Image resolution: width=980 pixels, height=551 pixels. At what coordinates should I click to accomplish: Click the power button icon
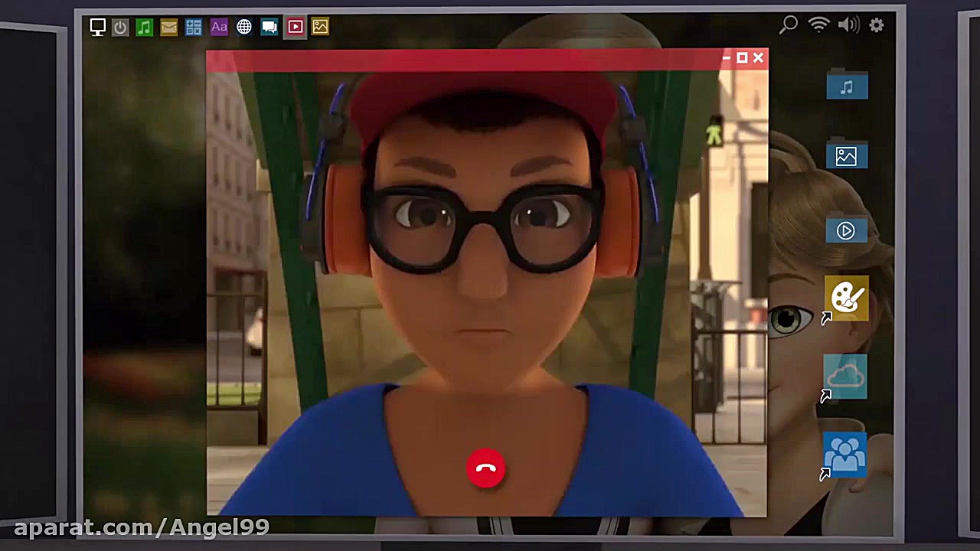tap(120, 28)
